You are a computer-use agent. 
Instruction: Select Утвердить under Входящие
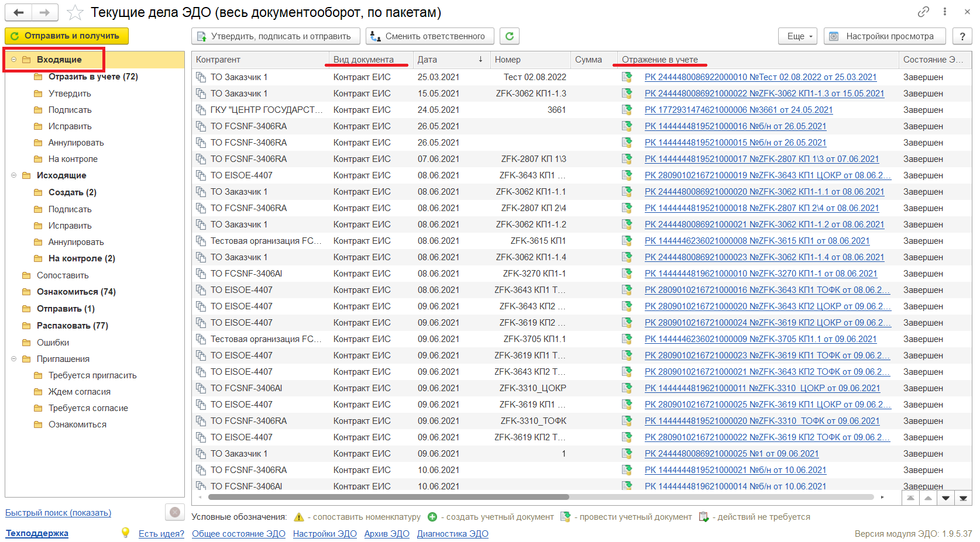click(70, 94)
